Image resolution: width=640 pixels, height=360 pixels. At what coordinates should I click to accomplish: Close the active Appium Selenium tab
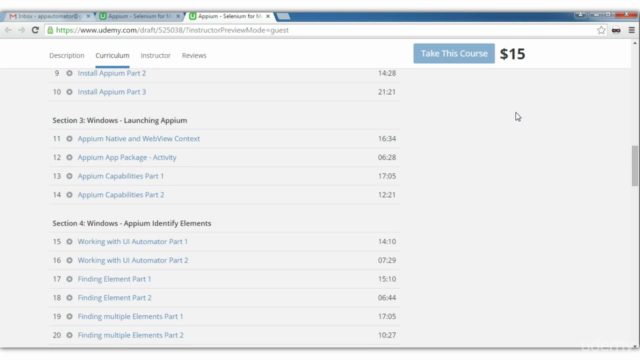pos(268,16)
